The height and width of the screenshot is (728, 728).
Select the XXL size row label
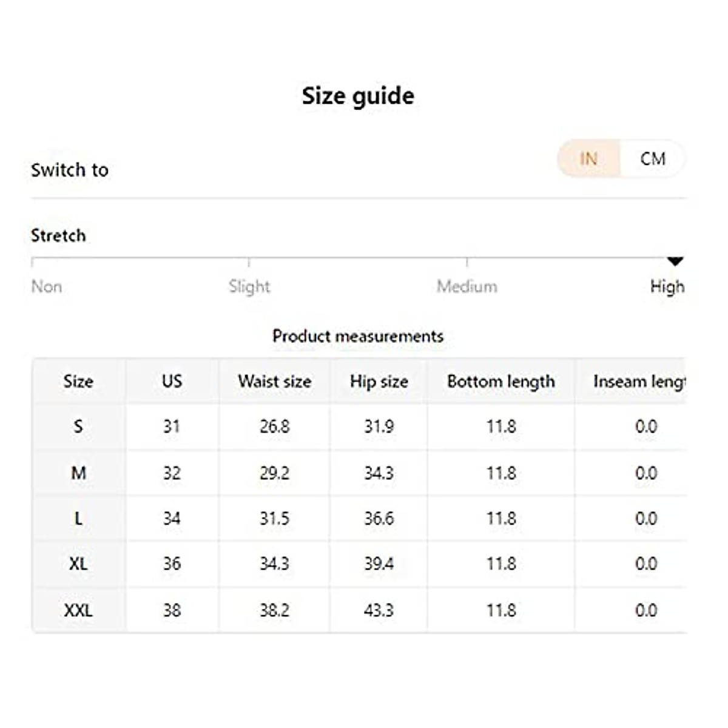pos(78,610)
